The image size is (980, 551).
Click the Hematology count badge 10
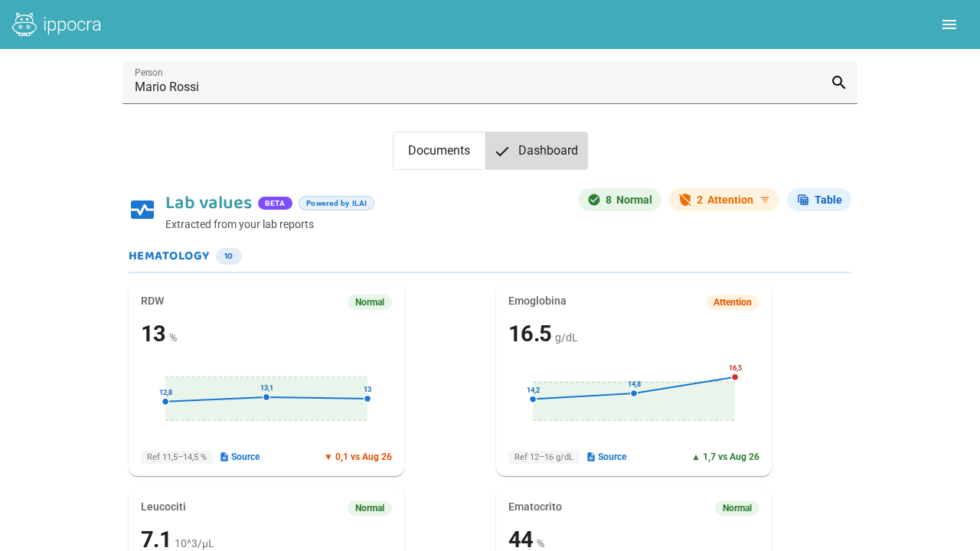coord(229,256)
